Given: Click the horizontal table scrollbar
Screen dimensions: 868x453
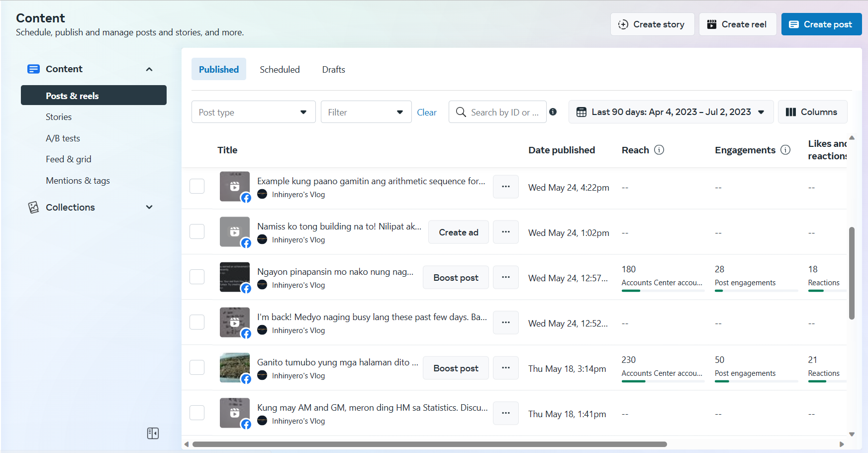Looking at the screenshot, I should coord(429,444).
